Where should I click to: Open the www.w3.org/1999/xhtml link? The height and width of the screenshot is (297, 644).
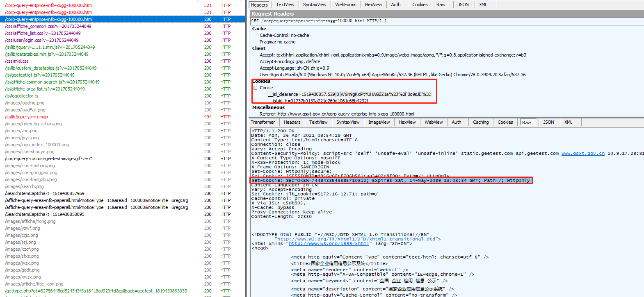pyautogui.click(x=329, y=243)
